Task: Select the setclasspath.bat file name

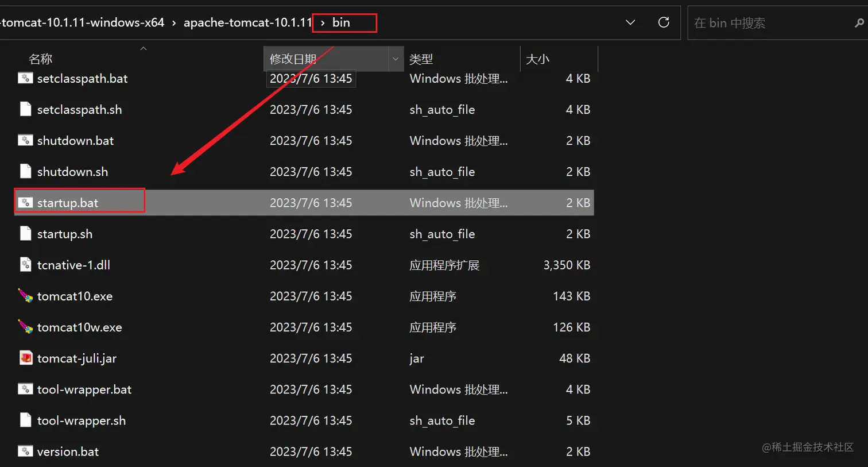Action: (x=82, y=79)
